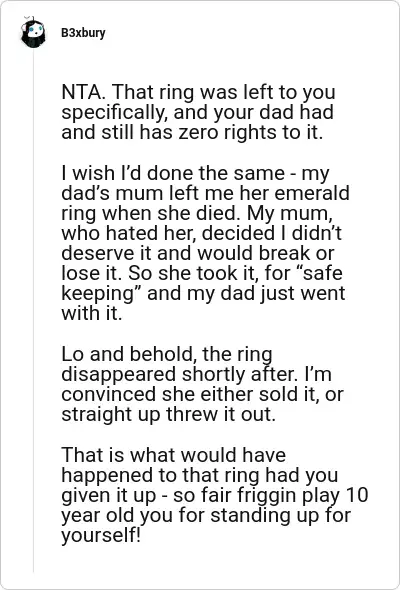The height and width of the screenshot is (590, 400).
Task: Click the final word 'yourself!' in the comment
Action: click(101, 535)
